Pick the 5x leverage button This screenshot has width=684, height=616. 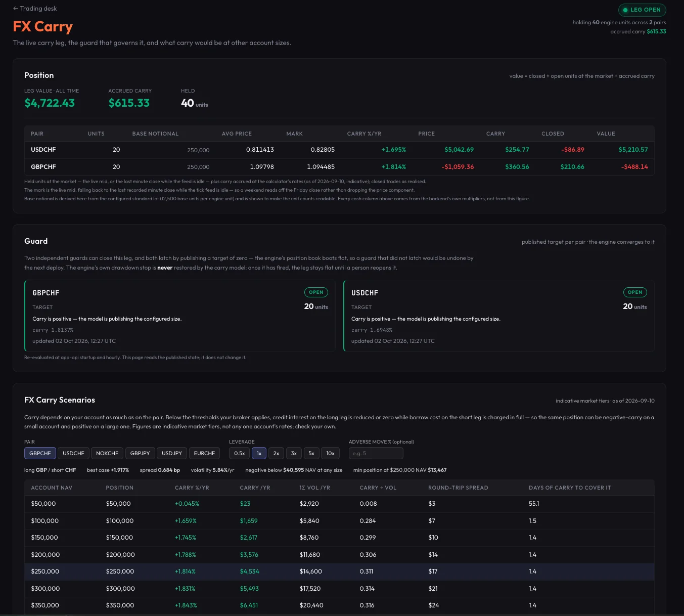(x=311, y=453)
